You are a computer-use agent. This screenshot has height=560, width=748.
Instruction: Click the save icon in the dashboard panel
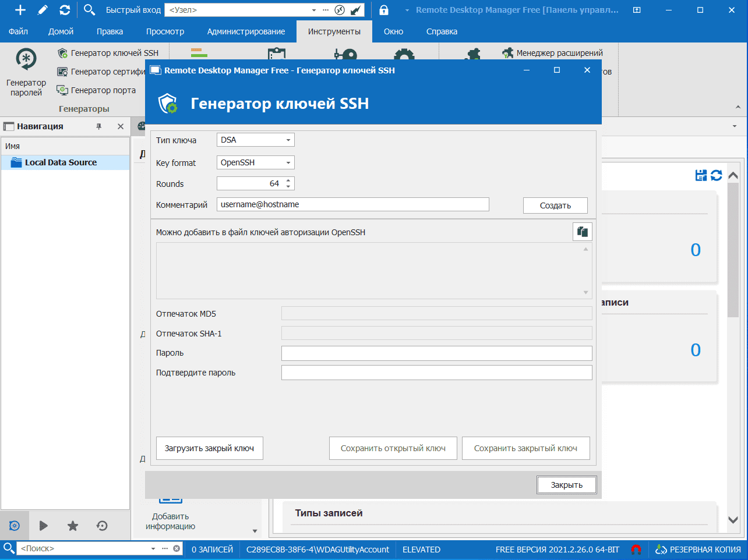click(x=701, y=175)
